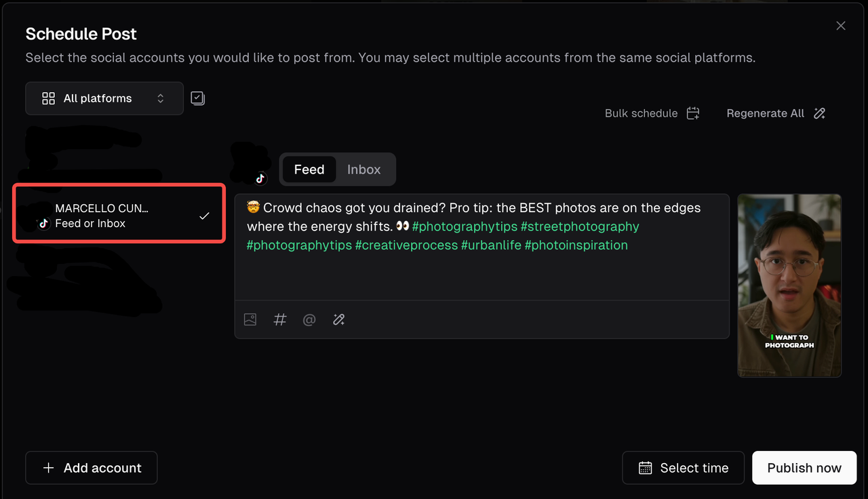Image resolution: width=868 pixels, height=499 pixels.
Task: Switch to the Inbox tab
Action: click(364, 169)
